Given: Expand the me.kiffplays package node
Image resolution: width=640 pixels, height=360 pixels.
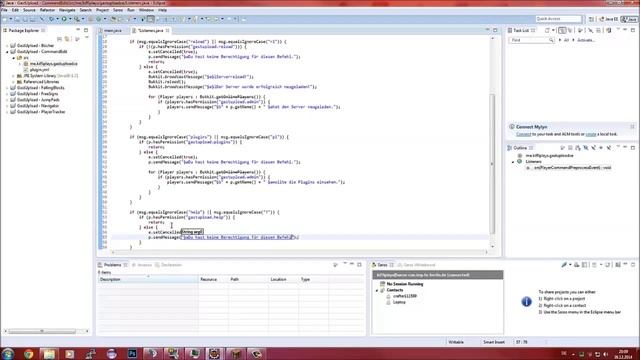Looking at the screenshot, I should click(20, 64).
